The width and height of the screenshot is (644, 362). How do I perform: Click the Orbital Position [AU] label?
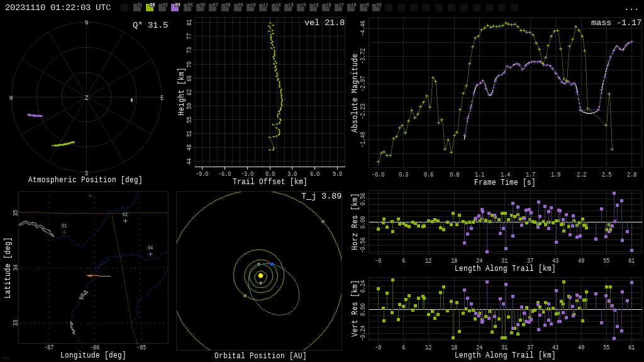[x=260, y=356]
